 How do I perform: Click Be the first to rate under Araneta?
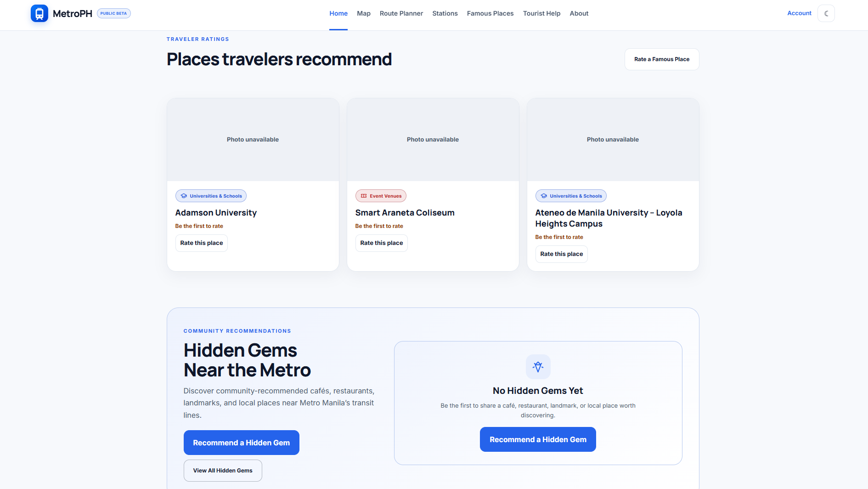[379, 226]
